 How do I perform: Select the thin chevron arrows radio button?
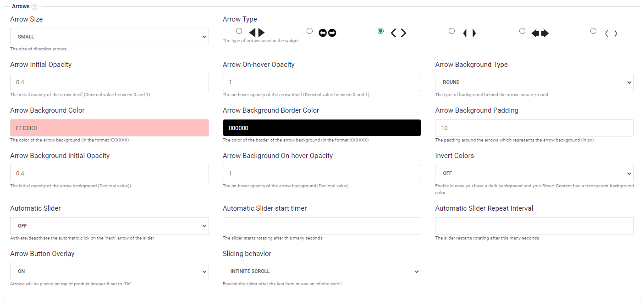pyautogui.click(x=593, y=31)
